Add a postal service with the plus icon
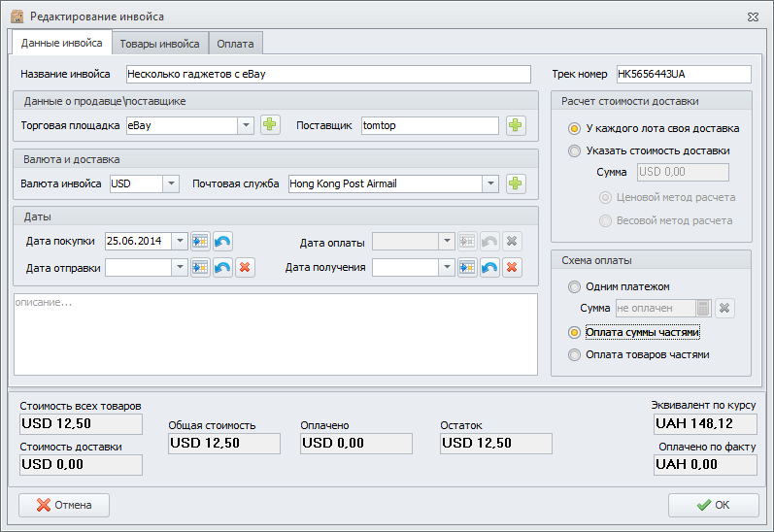Screen dimensions: 774x532 pyautogui.click(x=515, y=183)
